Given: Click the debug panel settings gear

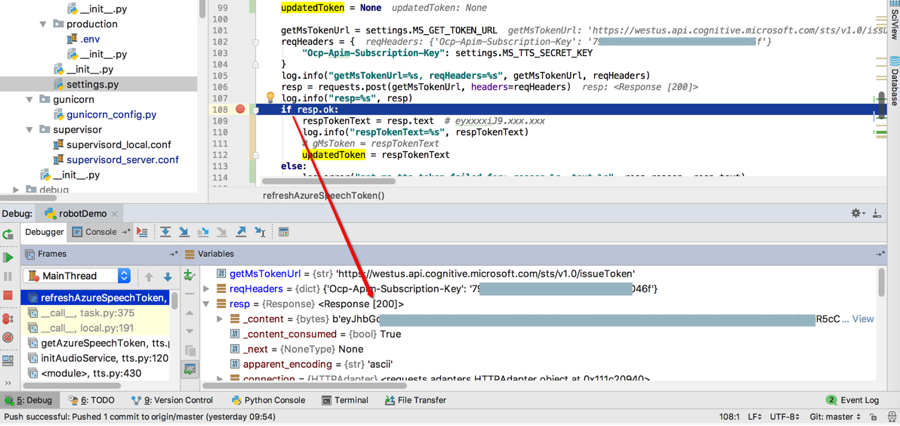Looking at the screenshot, I should coord(858,213).
